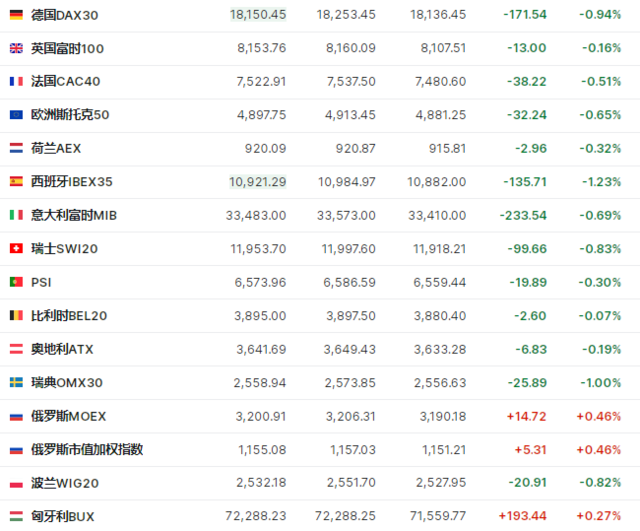Select the OMX30 percent change -1.00%
640x531 pixels.
tap(601, 383)
